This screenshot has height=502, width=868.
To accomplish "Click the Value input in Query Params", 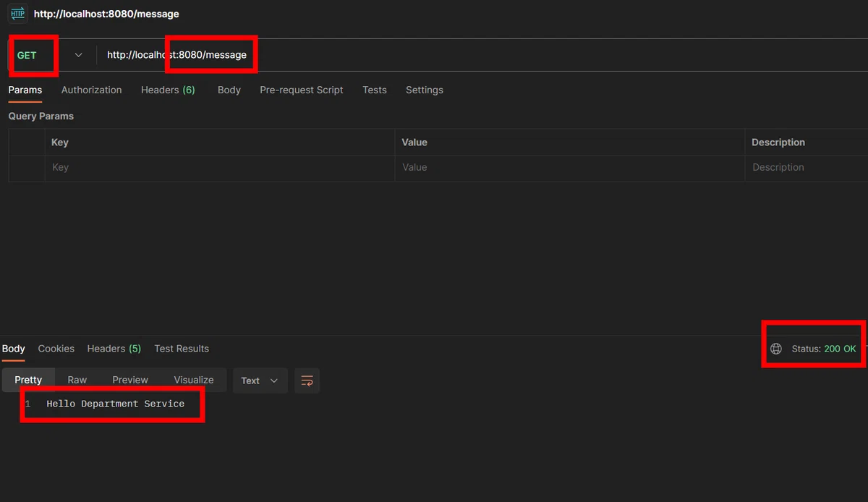I will [x=569, y=167].
